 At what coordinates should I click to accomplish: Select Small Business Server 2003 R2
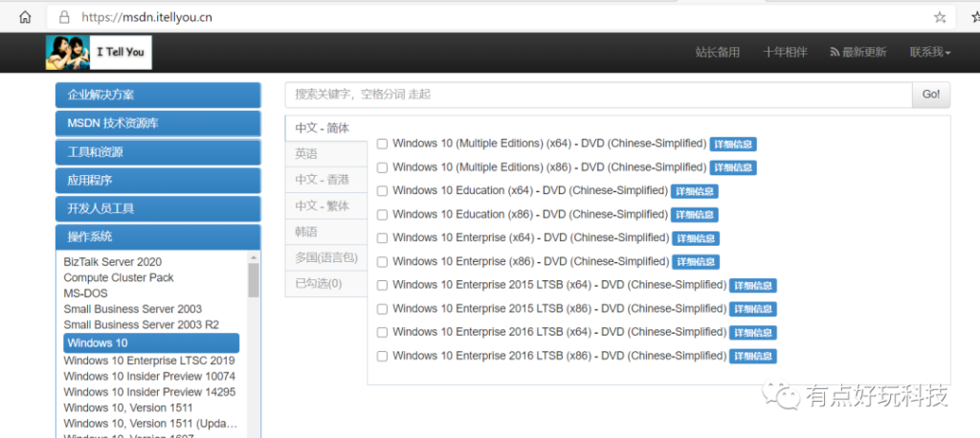[x=142, y=325]
